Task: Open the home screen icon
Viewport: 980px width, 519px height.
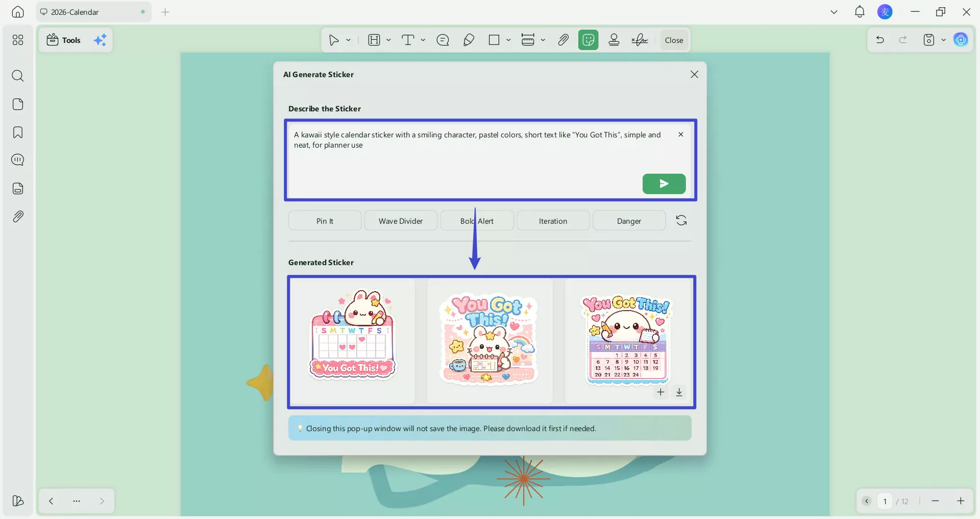Action: pyautogui.click(x=18, y=12)
